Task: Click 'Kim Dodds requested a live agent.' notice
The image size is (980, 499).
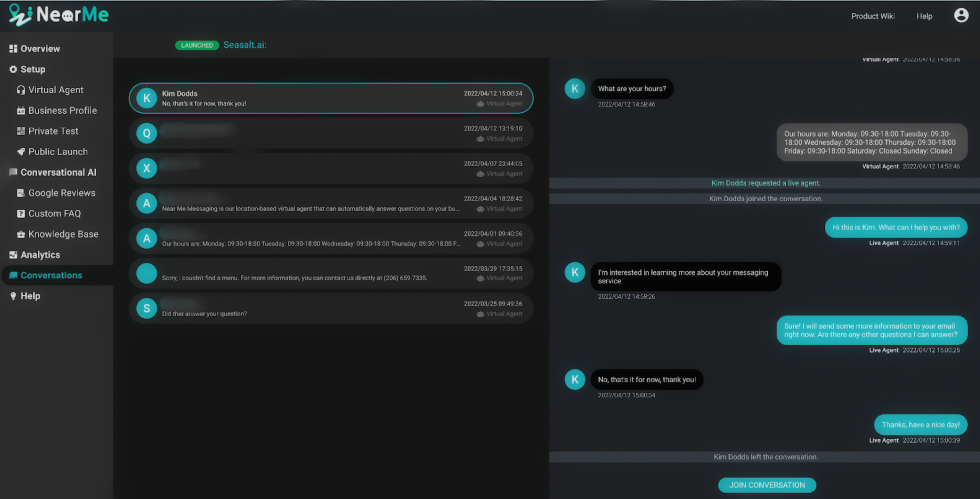Action: click(x=765, y=183)
